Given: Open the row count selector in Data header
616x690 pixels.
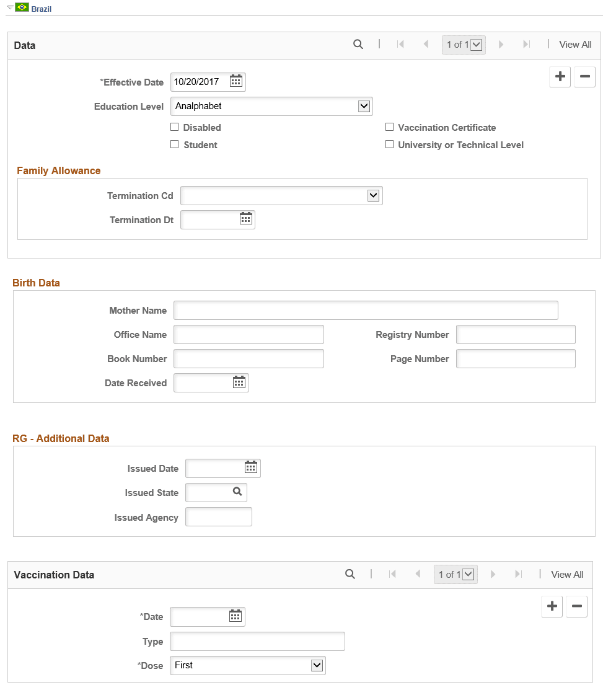Looking at the screenshot, I should (x=475, y=44).
